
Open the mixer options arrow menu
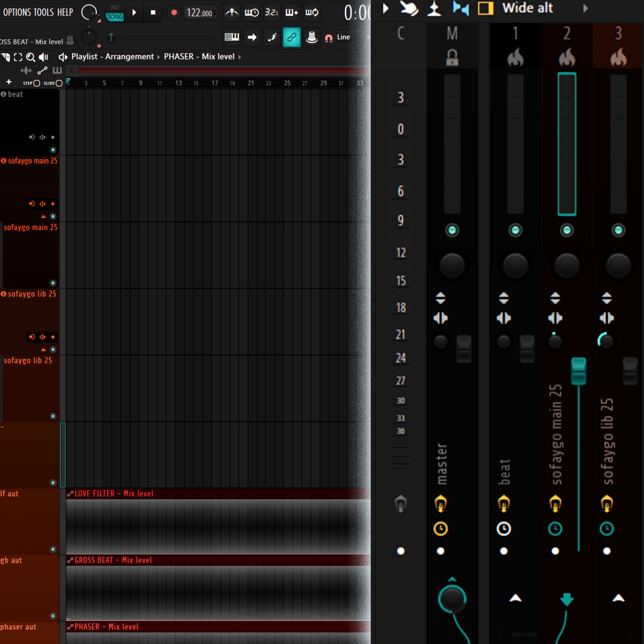(386, 8)
